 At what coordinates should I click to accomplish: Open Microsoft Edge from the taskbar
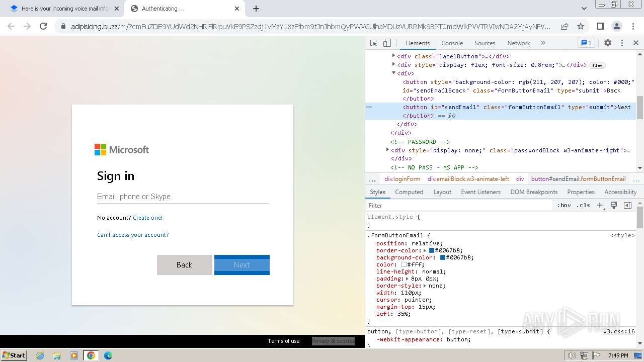(108, 355)
